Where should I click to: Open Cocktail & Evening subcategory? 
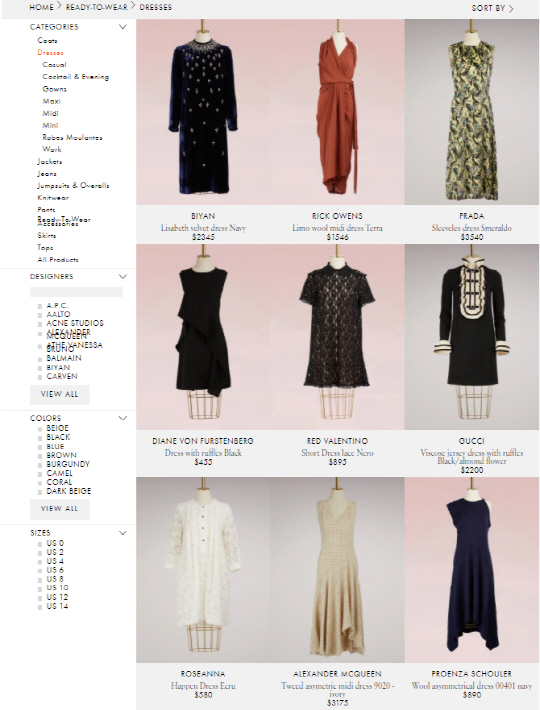tap(76, 77)
